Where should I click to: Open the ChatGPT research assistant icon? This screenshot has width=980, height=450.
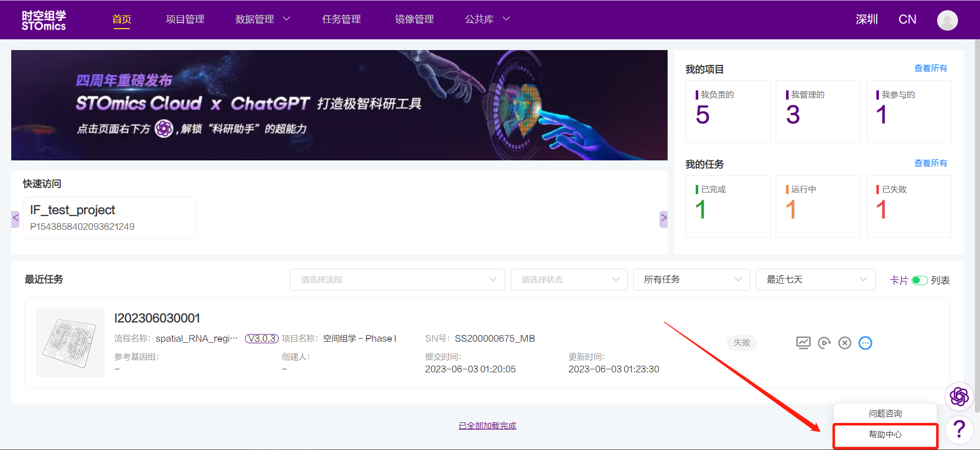coord(959,396)
